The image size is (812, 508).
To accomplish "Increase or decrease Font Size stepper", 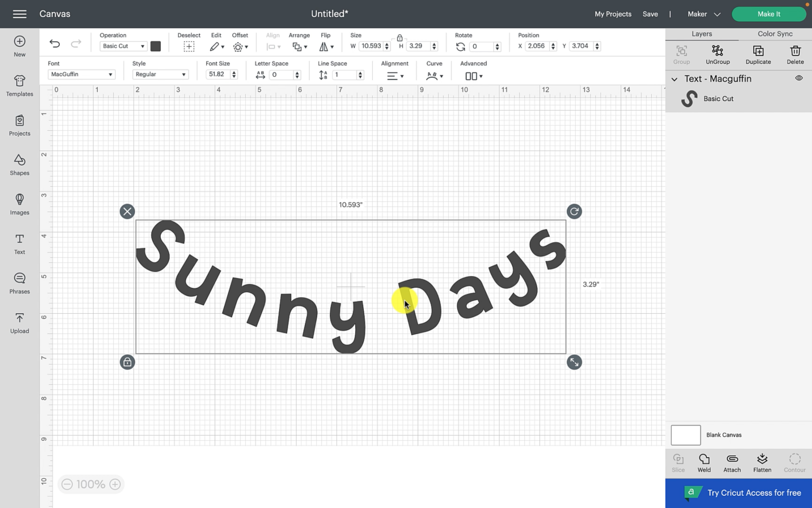I will (x=234, y=74).
